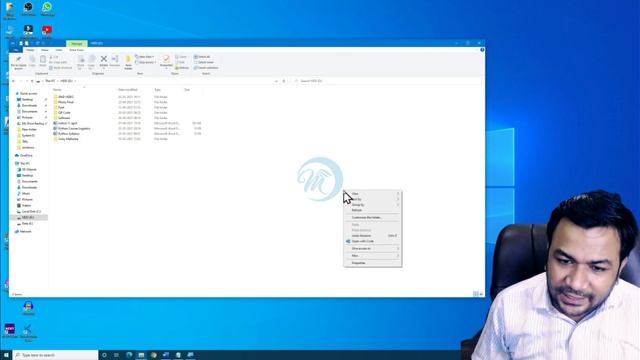
Task: Open the New item dropdown
Action: tap(144, 57)
